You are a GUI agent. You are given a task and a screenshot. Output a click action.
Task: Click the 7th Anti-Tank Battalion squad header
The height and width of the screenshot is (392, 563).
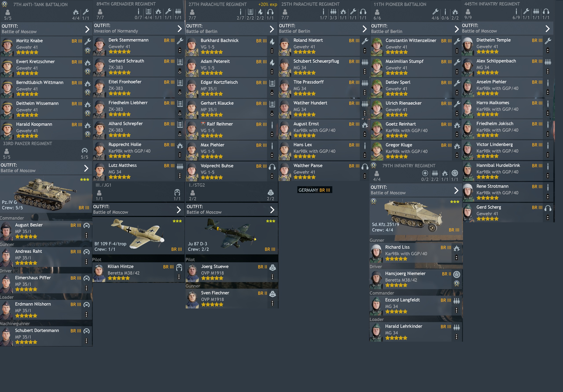(x=46, y=11)
